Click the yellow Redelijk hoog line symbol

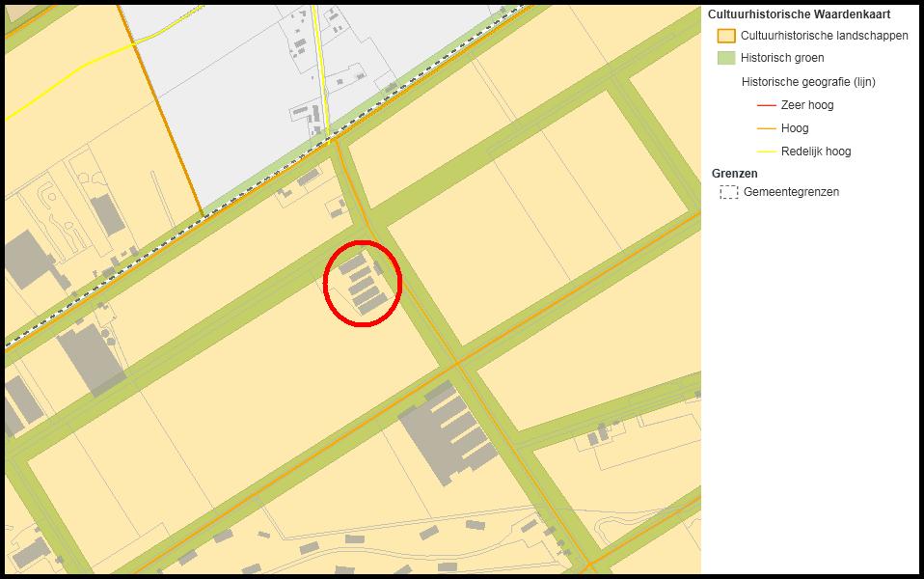point(766,152)
